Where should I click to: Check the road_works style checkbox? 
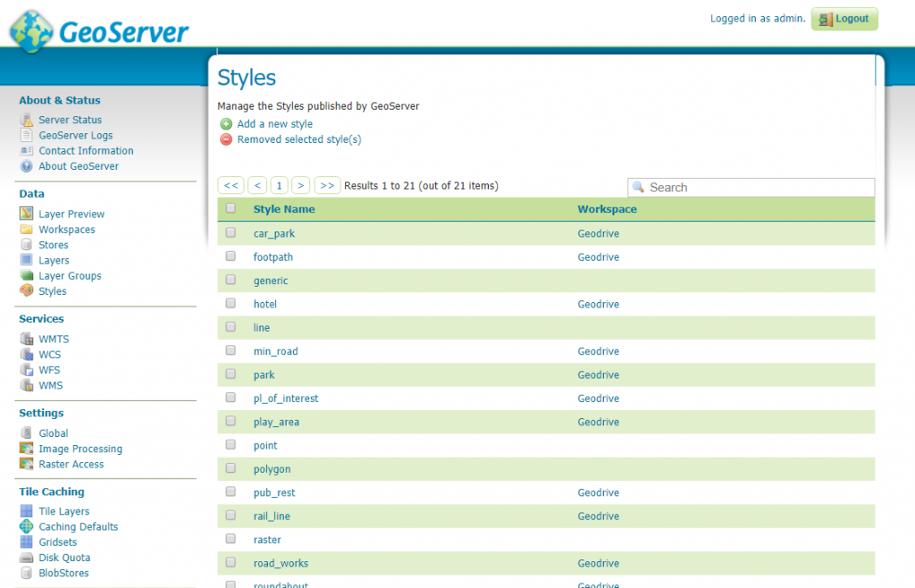click(x=231, y=562)
